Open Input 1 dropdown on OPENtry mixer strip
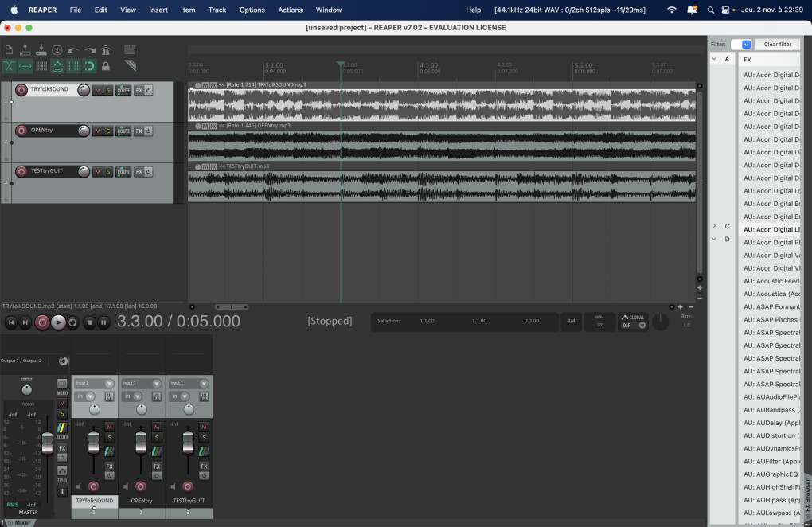The width and height of the screenshot is (812, 527). point(142,384)
